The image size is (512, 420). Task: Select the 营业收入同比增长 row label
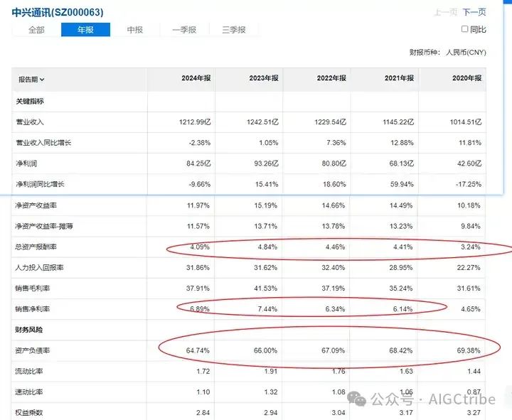click(43, 143)
